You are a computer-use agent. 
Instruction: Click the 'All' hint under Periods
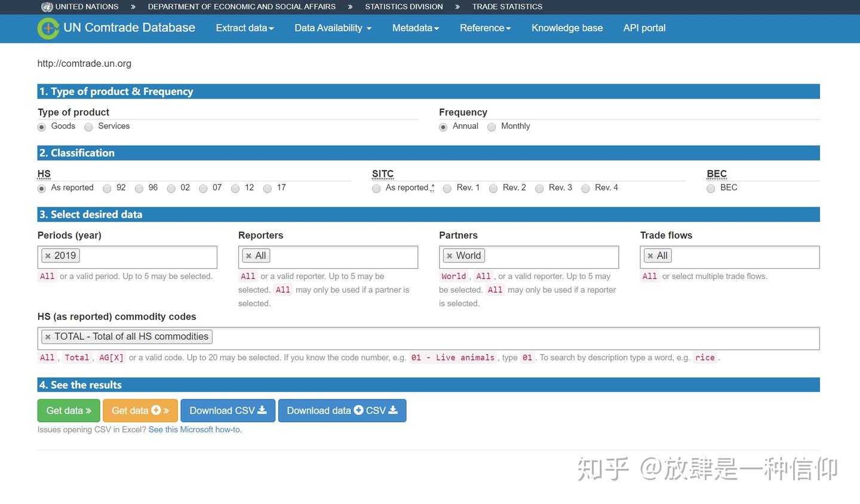pyautogui.click(x=47, y=276)
